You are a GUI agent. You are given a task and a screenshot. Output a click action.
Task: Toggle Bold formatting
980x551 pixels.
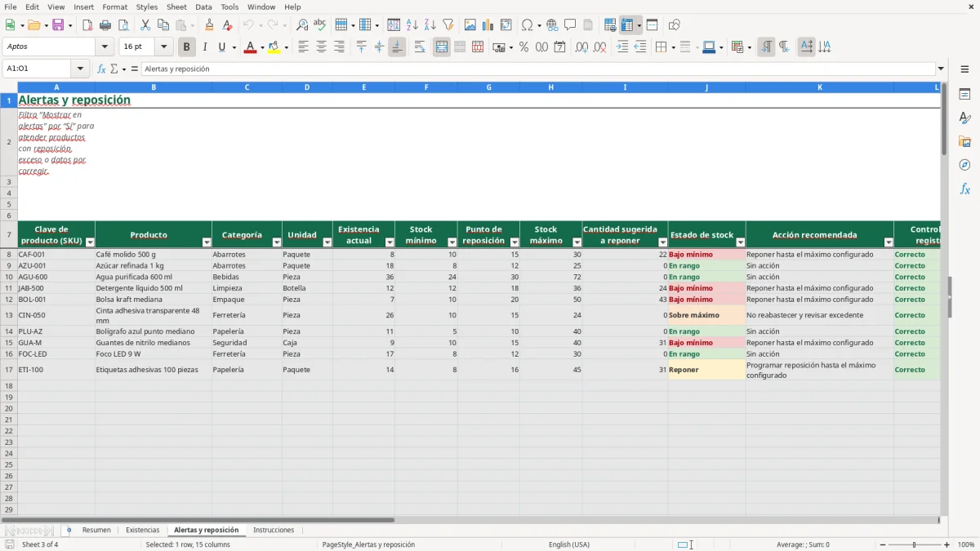tap(186, 47)
